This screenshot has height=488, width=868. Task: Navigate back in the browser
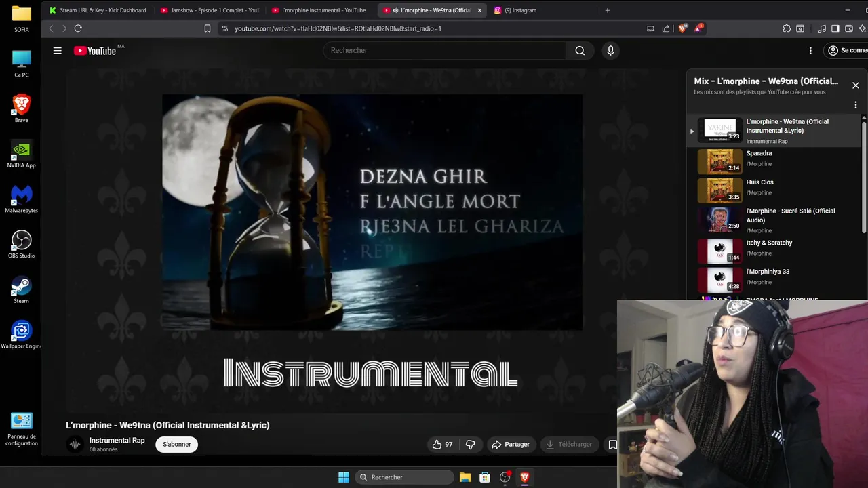point(51,28)
